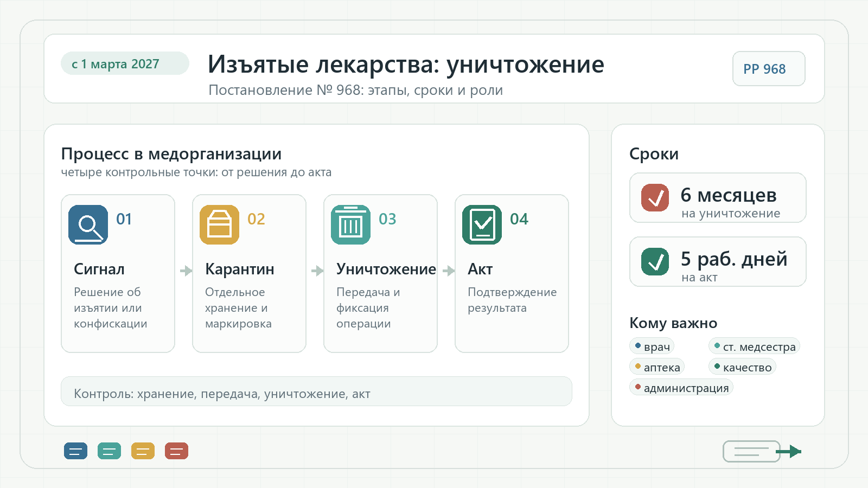Select the 'администрация' tag
This screenshot has width=868, height=488.
(x=681, y=388)
